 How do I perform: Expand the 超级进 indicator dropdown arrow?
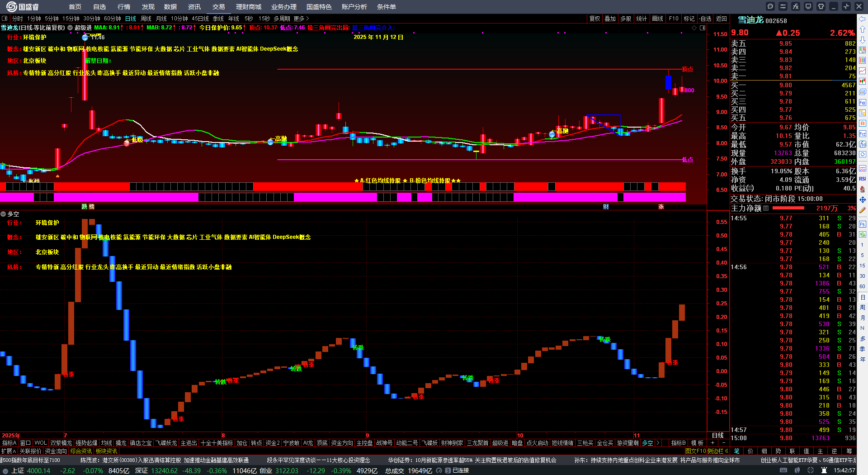click(x=70, y=28)
